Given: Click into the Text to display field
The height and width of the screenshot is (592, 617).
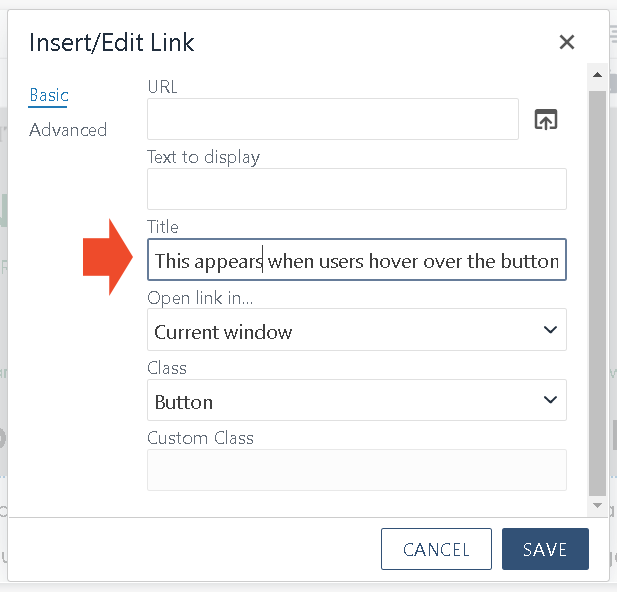Looking at the screenshot, I should [x=357, y=189].
